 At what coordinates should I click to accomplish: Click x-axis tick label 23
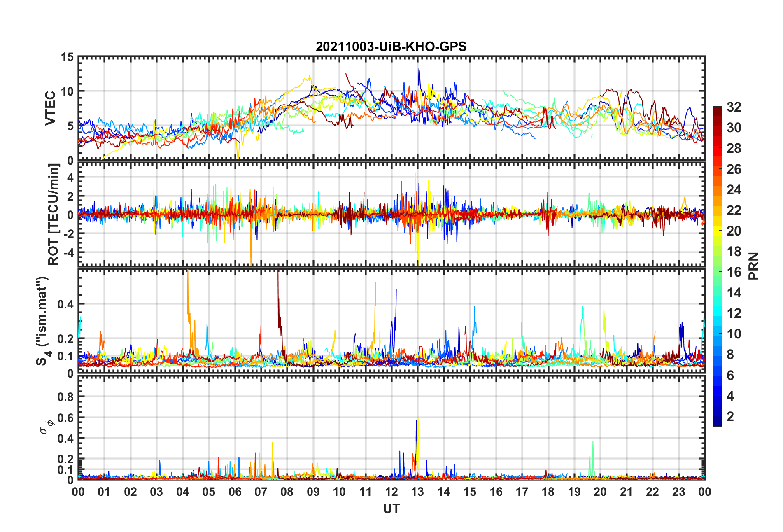click(x=679, y=492)
